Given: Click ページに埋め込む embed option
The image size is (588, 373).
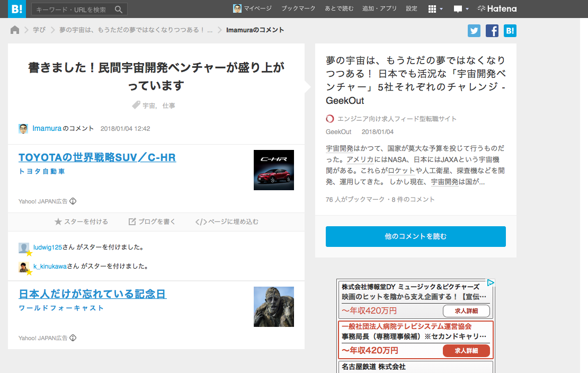Looking at the screenshot, I should [227, 222].
